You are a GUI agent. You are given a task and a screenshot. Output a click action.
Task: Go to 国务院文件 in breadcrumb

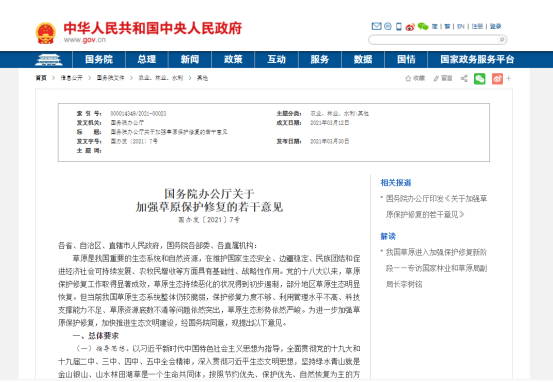point(111,78)
